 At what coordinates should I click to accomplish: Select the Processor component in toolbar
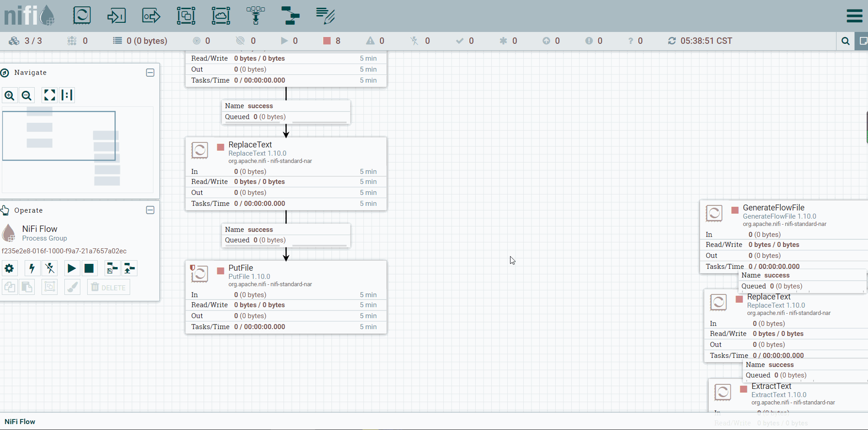tap(82, 16)
